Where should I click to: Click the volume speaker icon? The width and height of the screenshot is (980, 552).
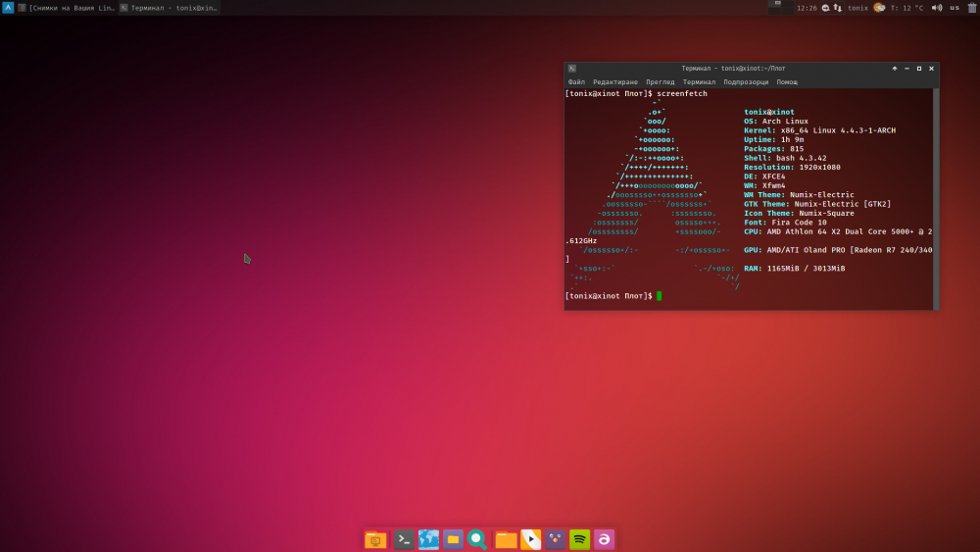pos(937,8)
